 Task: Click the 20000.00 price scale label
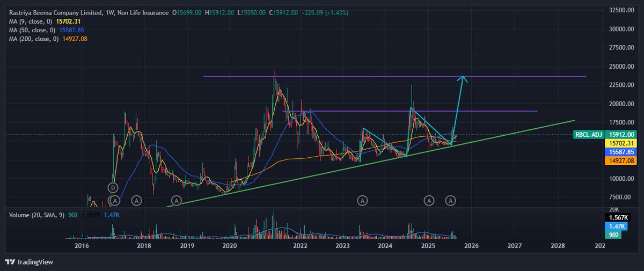(621, 104)
